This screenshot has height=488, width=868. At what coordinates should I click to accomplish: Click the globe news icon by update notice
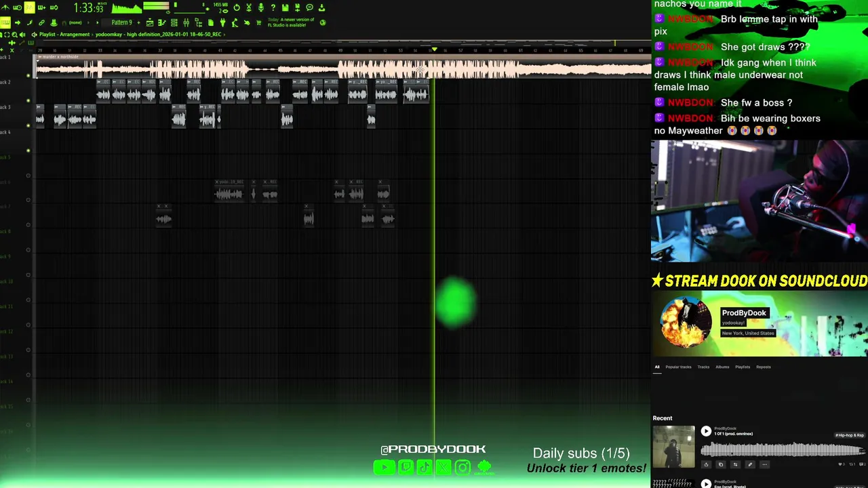coord(322,22)
